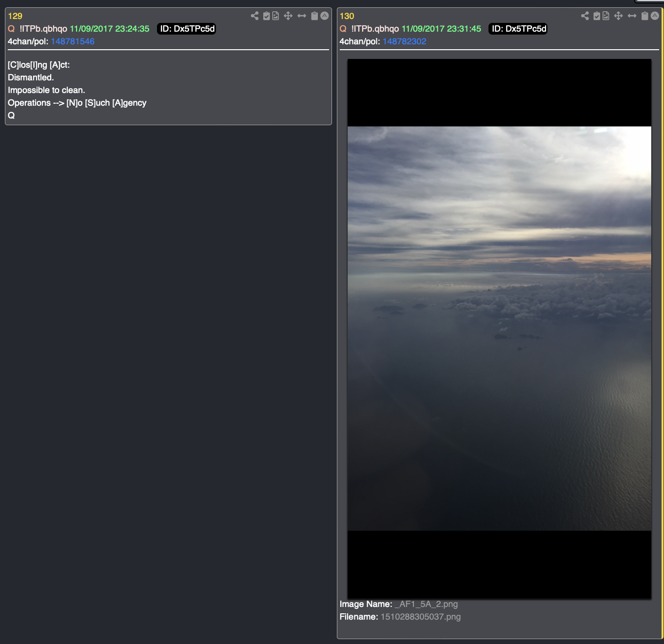This screenshot has width=664, height=644.
Task: Click the line "Dismantled."
Action: (x=31, y=77)
